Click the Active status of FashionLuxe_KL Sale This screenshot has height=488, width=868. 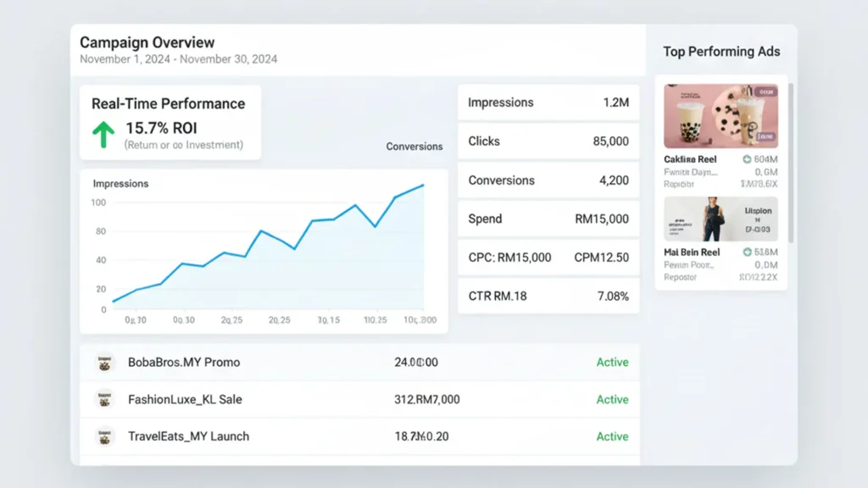[612, 399]
